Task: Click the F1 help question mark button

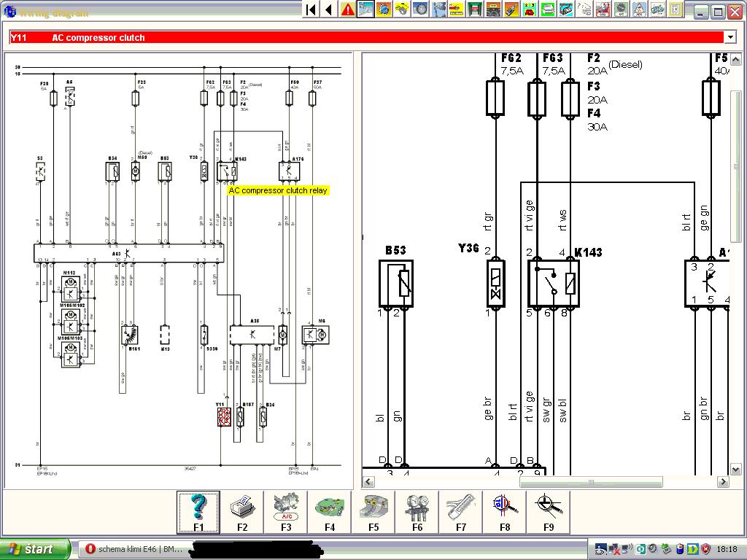Action: coord(198,512)
